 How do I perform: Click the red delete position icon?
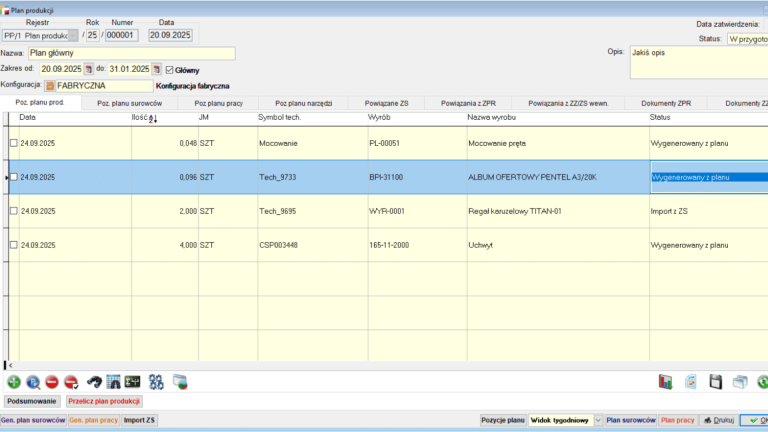[x=52, y=381]
